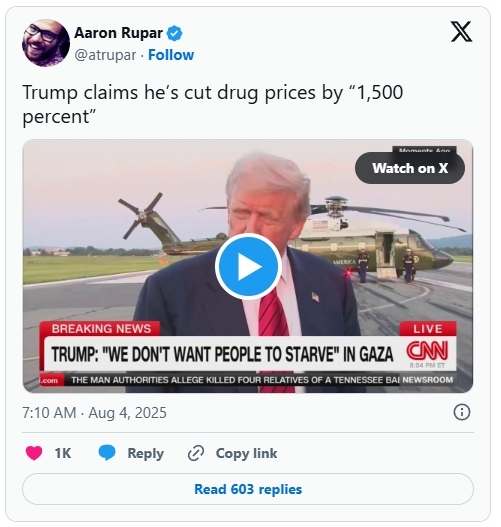Click the Breaking News banner in the video
The height and width of the screenshot is (527, 501).
pyautogui.click(x=101, y=329)
